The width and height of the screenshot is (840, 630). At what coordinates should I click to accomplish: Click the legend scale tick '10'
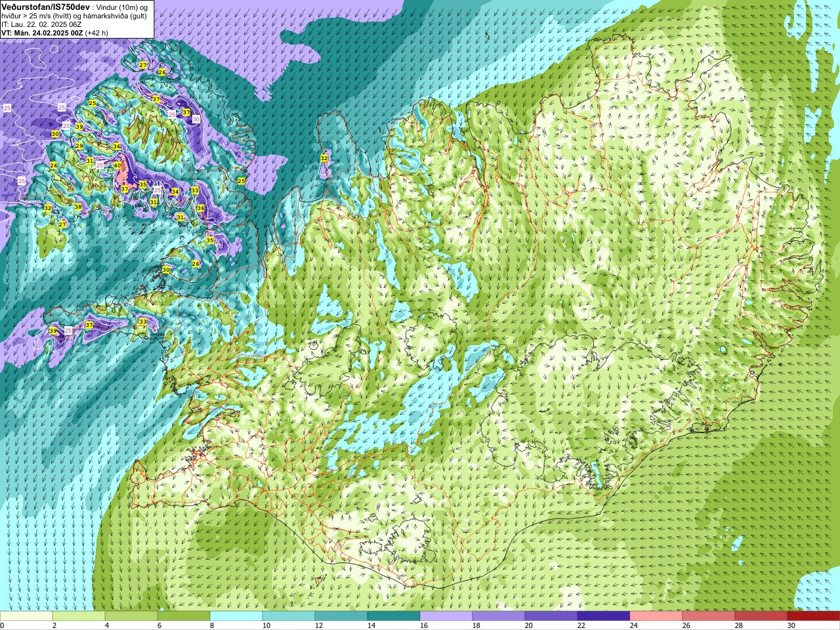pyautogui.click(x=266, y=625)
